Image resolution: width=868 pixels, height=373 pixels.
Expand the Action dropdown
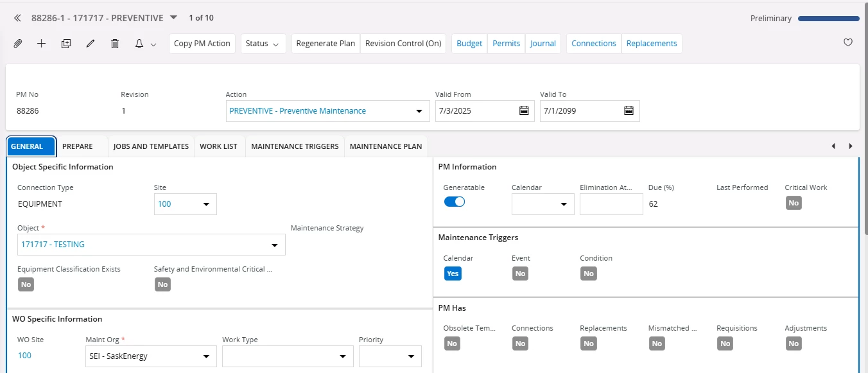[x=419, y=111]
